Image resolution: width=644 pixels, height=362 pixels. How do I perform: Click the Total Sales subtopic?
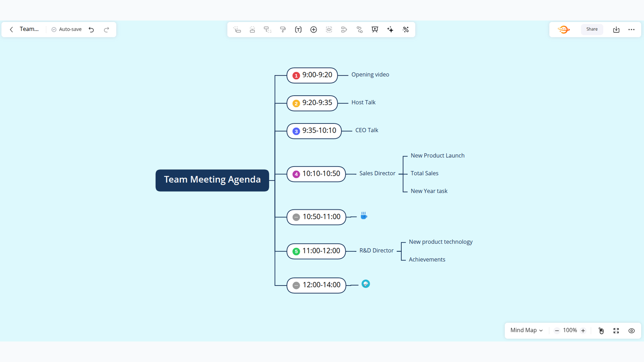click(425, 173)
